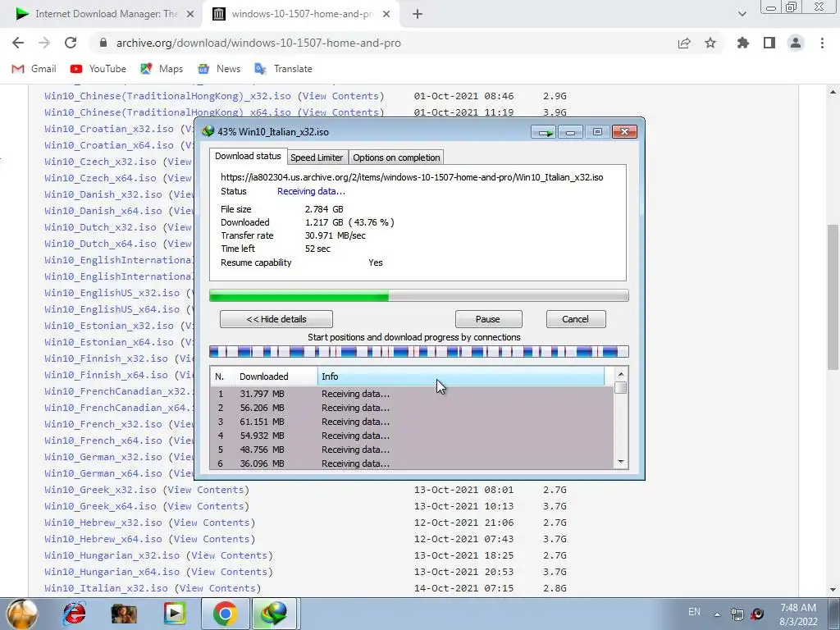Click the Hide details button
The height and width of the screenshot is (630, 840).
pyautogui.click(x=276, y=319)
